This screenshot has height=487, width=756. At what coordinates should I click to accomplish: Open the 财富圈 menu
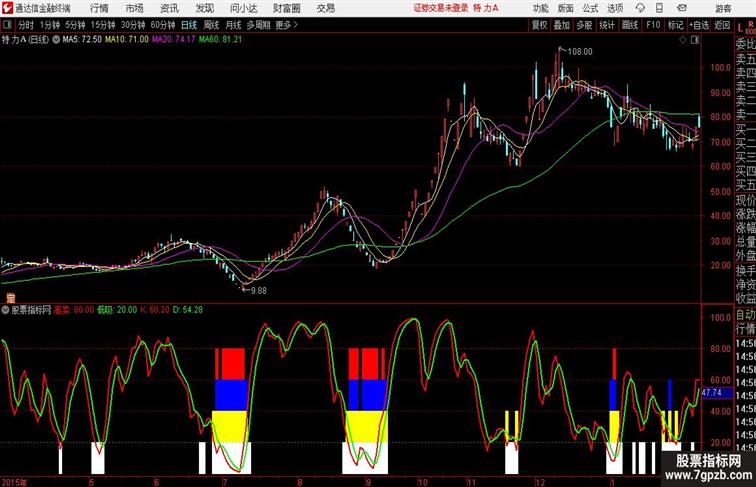pos(286,8)
